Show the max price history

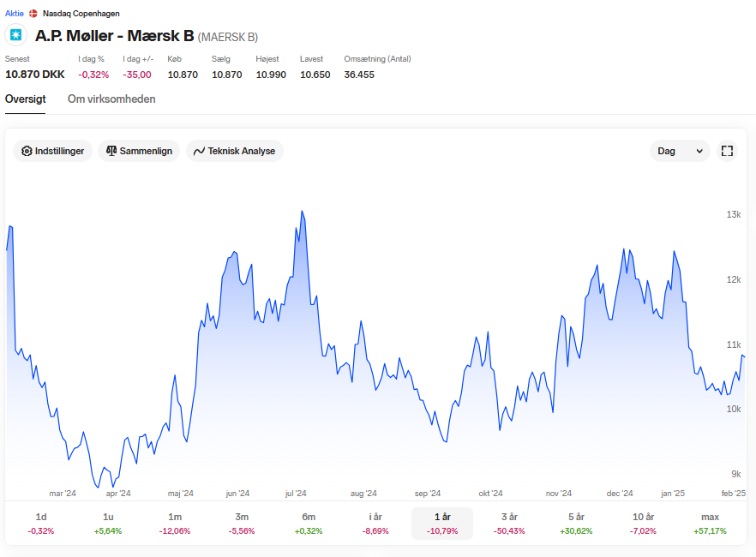710,524
